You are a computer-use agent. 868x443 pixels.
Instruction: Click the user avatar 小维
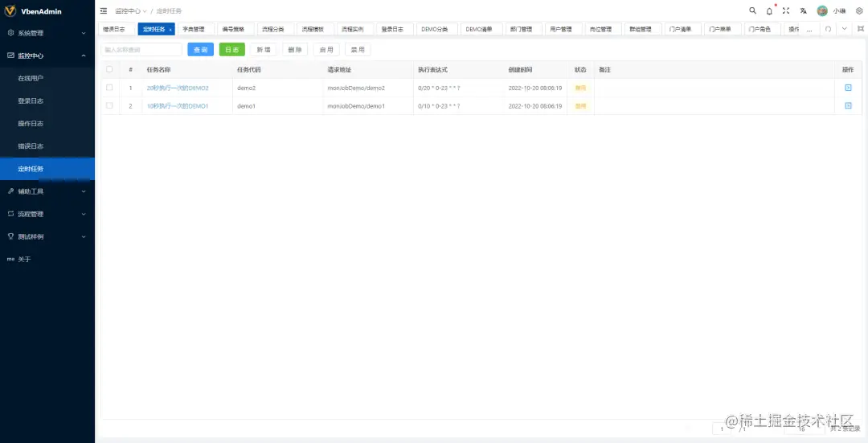click(822, 11)
